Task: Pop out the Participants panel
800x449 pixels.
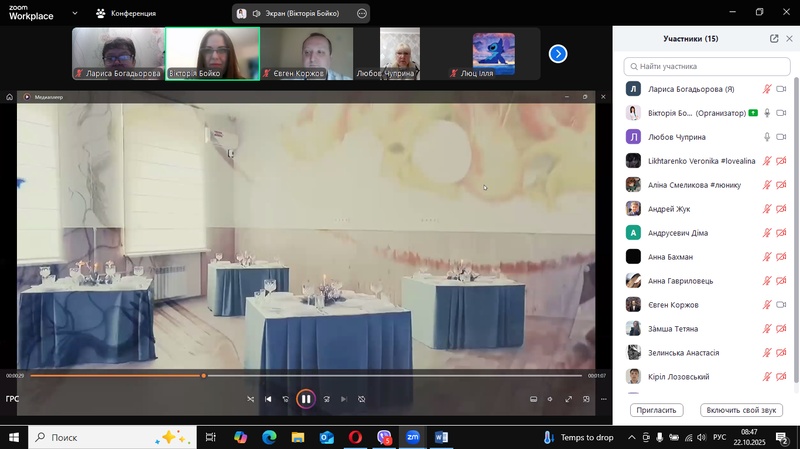Action: point(774,39)
